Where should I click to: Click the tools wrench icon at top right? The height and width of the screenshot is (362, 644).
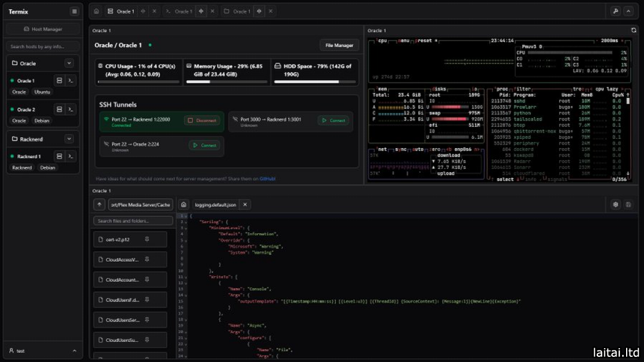tap(615, 11)
